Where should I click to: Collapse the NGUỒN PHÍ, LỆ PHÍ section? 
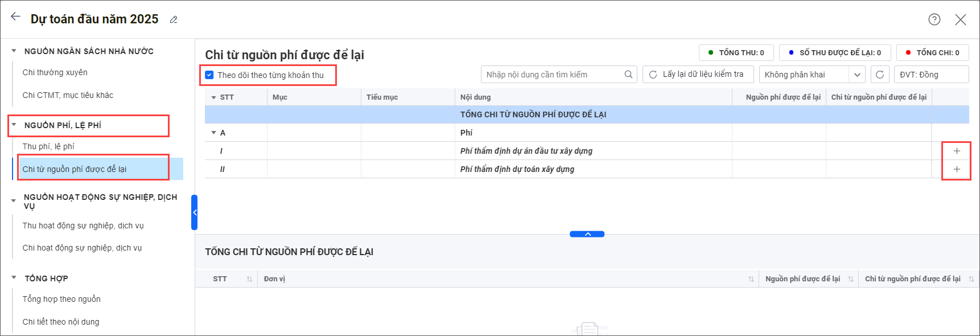tap(14, 125)
